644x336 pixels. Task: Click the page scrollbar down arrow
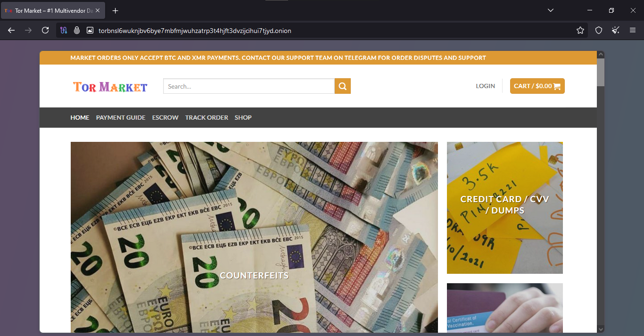pos(601,329)
